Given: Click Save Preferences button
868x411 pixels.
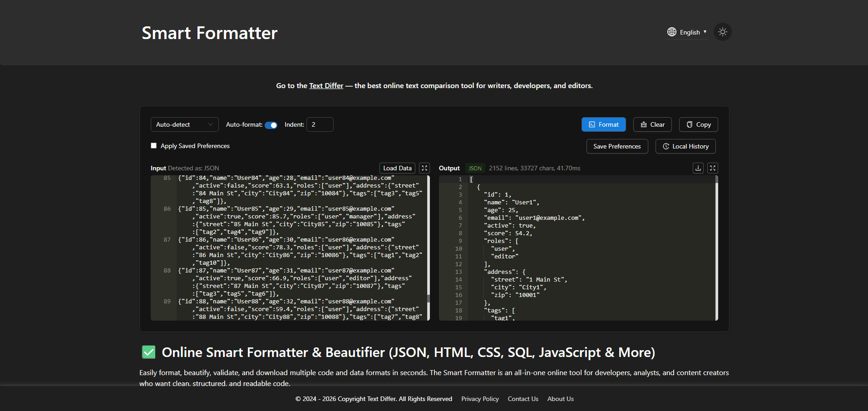Looking at the screenshot, I should tap(616, 146).
